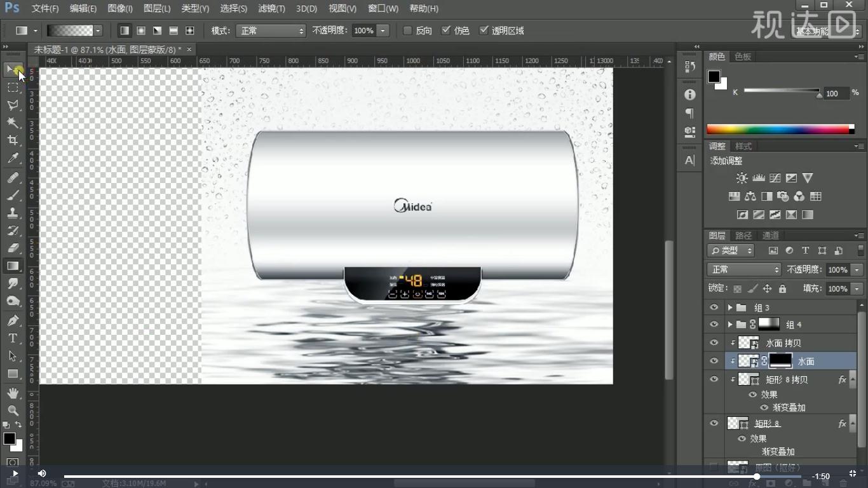This screenshot has width=868, height=488.
Task: Select the Smudge tool
Action: pos(13,283)
